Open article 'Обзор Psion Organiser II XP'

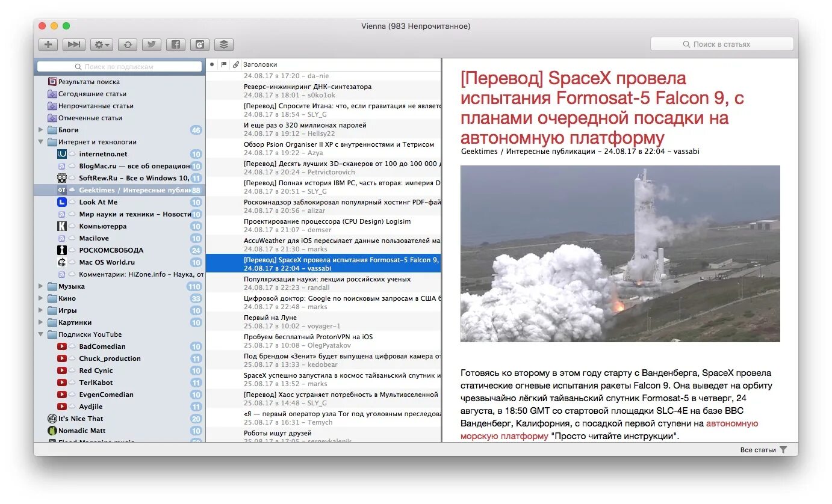point(324,149)
